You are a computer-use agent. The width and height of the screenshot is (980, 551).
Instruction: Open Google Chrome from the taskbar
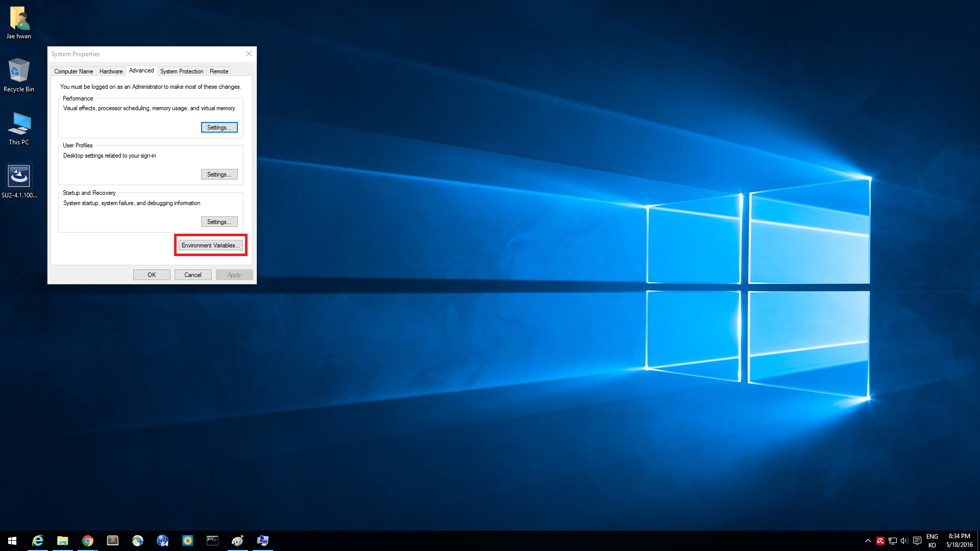pyautogui.click(x=88, y=540)
